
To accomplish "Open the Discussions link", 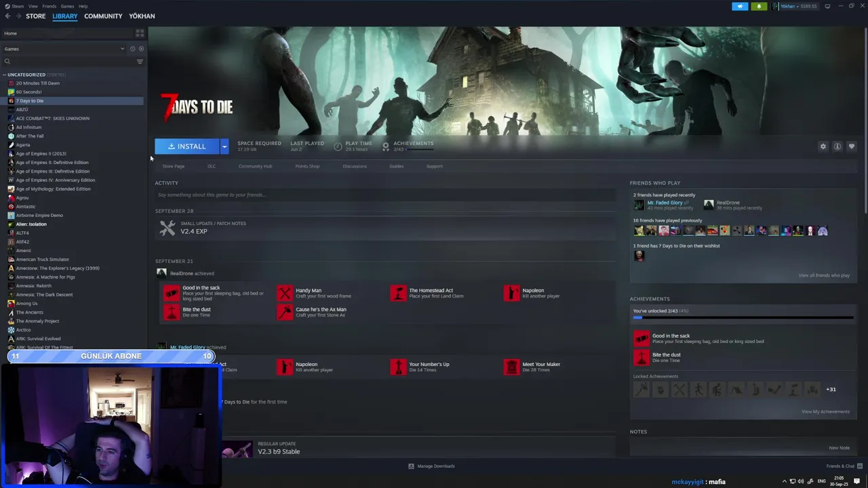I will [x=355, y=166].
